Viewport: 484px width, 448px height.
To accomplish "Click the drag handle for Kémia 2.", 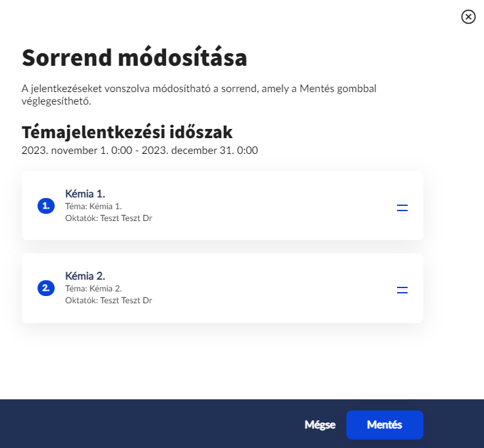I will point(402,290).
